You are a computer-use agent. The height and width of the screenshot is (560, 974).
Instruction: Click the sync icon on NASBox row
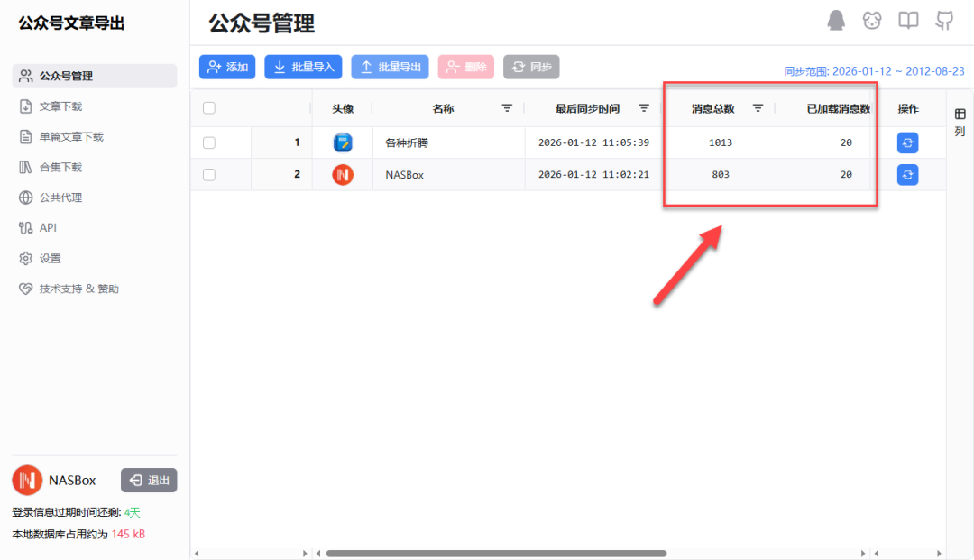907,174
